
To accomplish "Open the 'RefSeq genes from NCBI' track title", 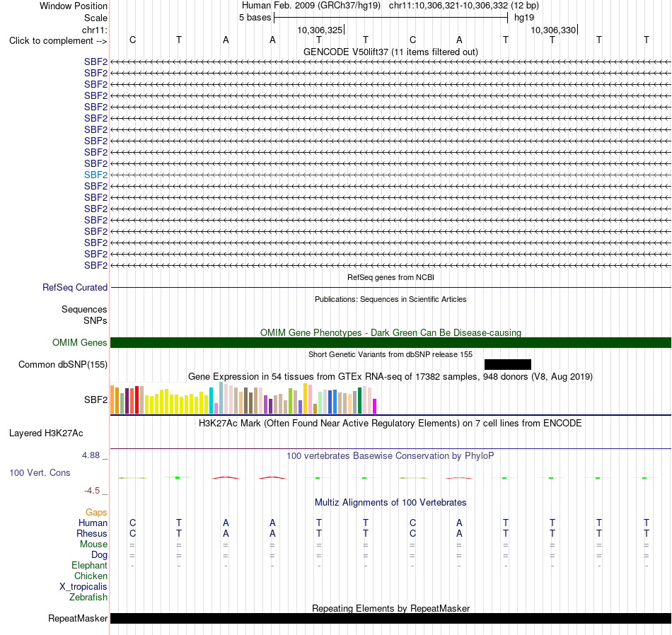I will tap(390, 277).
